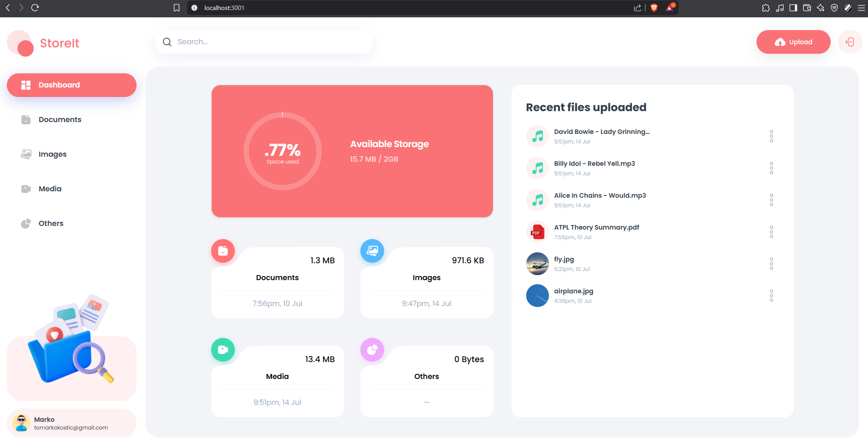This screenshot has height=445, width=868.
Task: Click the Documents category circle icon
Action: click(x=223, y=251)
